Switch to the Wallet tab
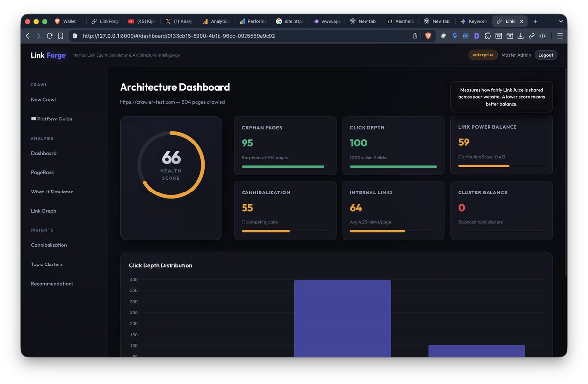Image resolution: width=588 pixels, height=384 pixels. pyautogui.click(x=69, y=21)
